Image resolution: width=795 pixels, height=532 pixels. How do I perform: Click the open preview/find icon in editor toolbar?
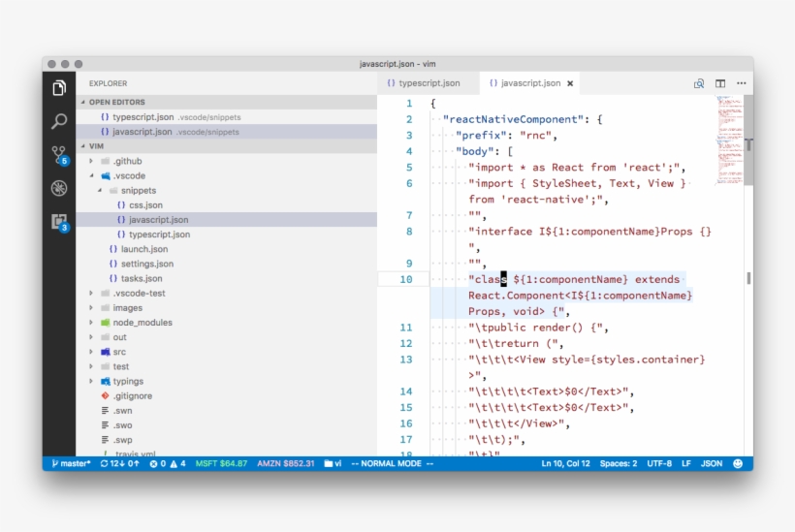(699, 83)
